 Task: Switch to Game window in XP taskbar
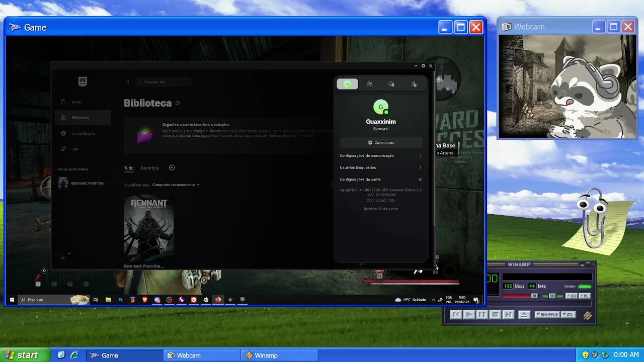[124, 355]
